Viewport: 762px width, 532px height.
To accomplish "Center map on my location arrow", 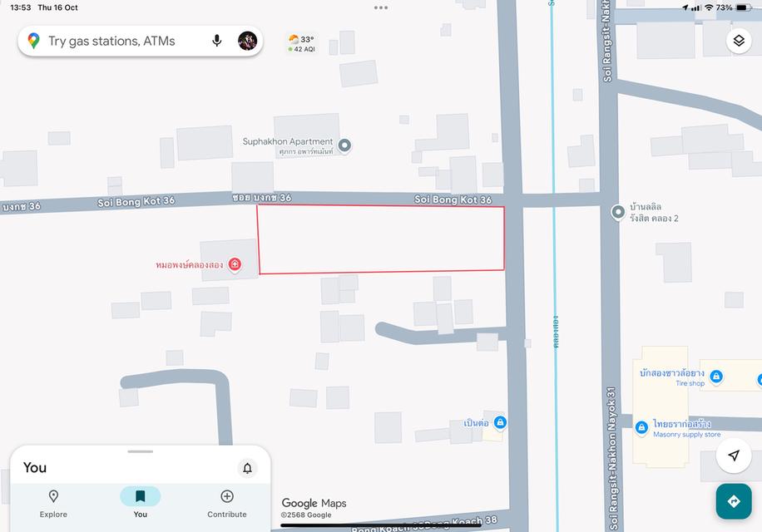I will [x=734, y=456].
